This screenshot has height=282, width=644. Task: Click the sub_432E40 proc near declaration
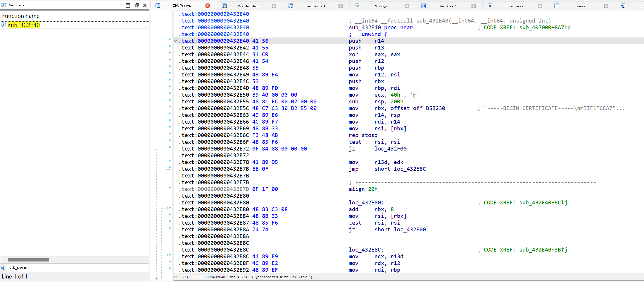[x=381, y=28]
